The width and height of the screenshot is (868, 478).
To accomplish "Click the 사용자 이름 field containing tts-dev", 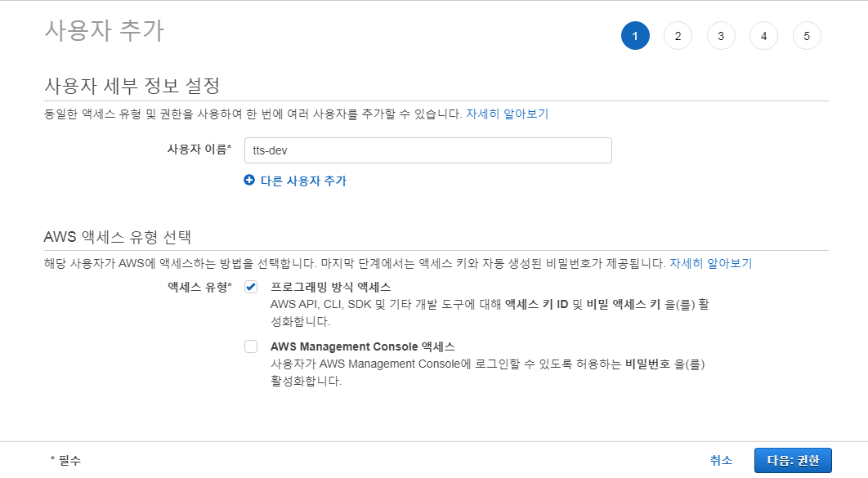I will point(428,150).
